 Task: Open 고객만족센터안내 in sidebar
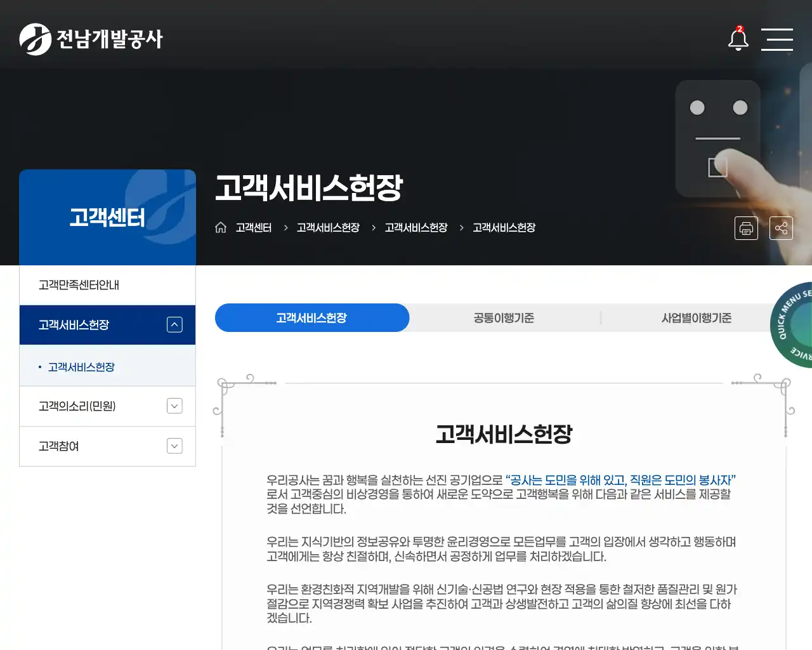107,285
